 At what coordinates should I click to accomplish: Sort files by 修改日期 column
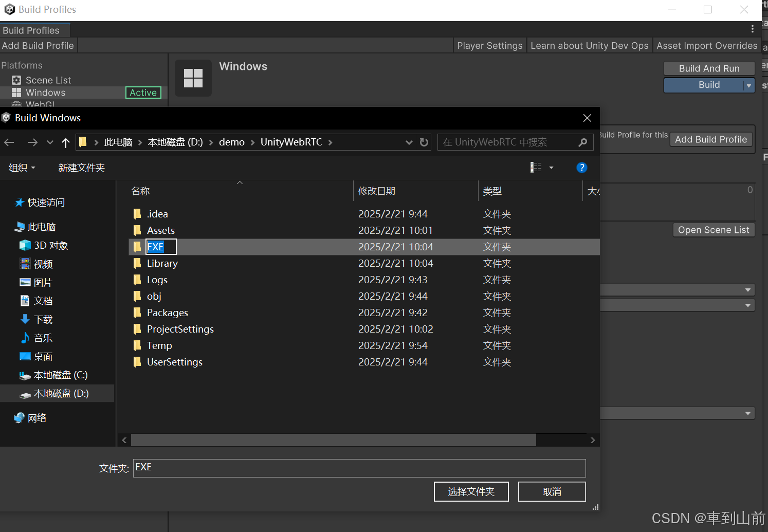click(x=377, y=191)
